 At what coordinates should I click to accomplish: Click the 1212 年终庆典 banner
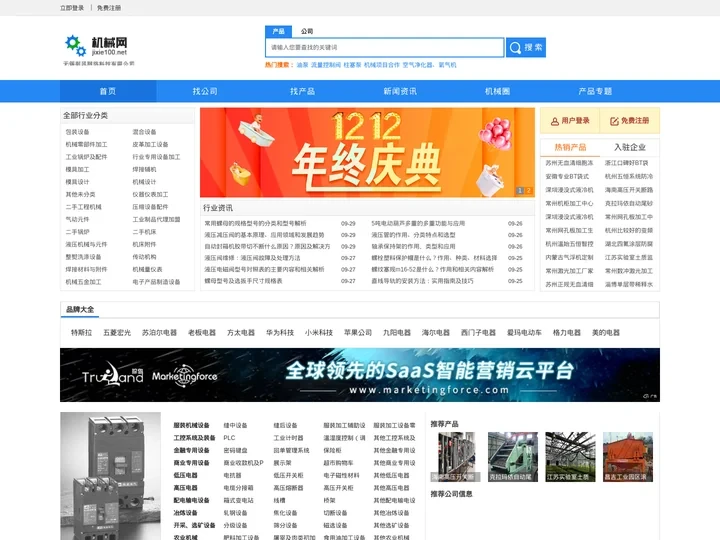click(x=367, y=152)
